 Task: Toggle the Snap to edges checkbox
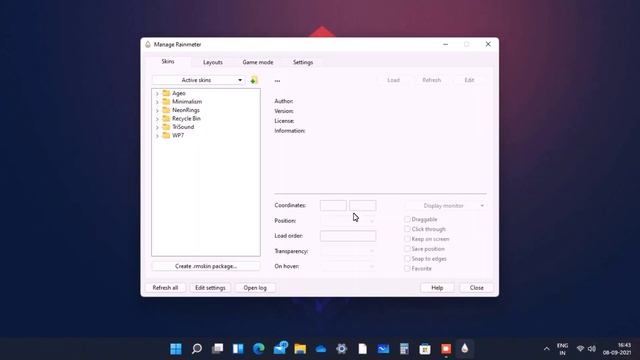point(407,258)
